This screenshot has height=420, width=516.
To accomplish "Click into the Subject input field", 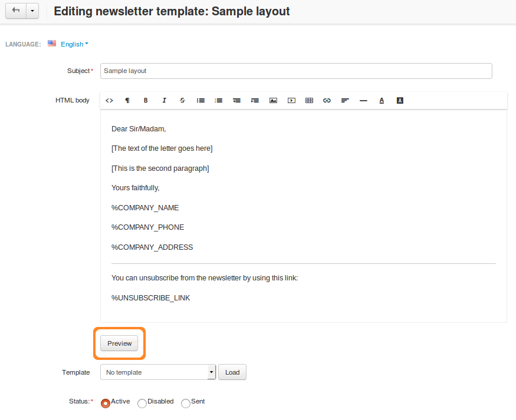I will (296, 71).
